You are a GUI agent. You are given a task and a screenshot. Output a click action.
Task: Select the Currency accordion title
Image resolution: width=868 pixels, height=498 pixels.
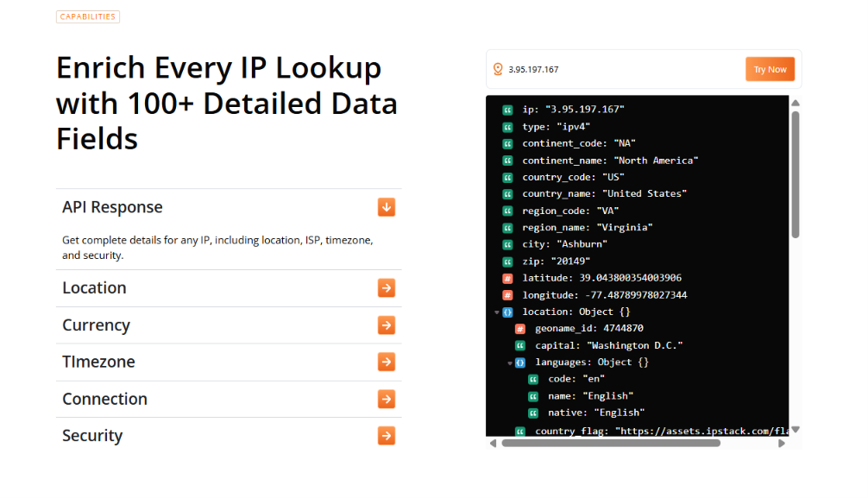[96, 325]
